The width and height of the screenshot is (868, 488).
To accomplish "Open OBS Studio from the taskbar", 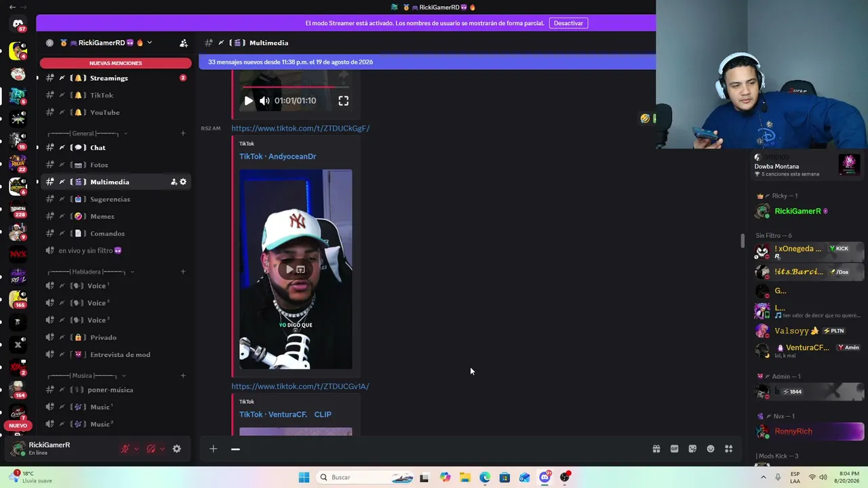I will click(564, 477).
